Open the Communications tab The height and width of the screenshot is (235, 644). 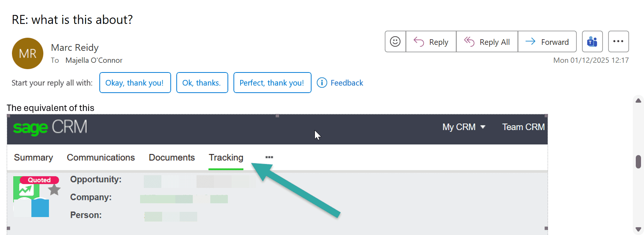101,158
